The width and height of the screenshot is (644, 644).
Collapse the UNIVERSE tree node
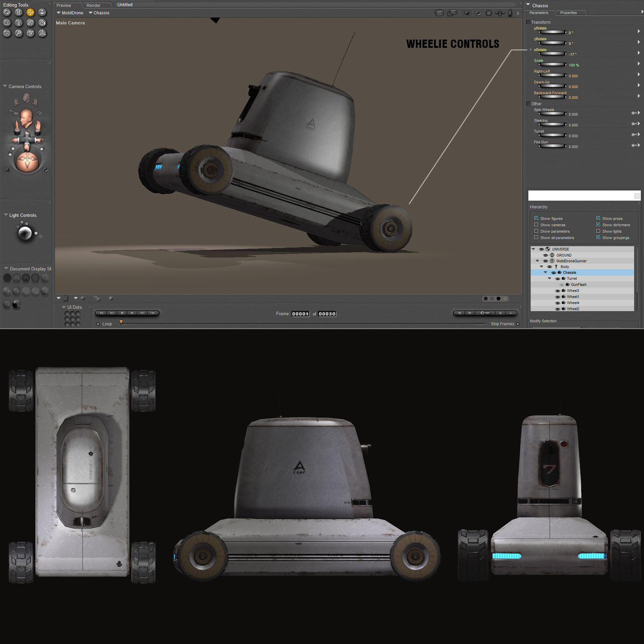(534, 249)
